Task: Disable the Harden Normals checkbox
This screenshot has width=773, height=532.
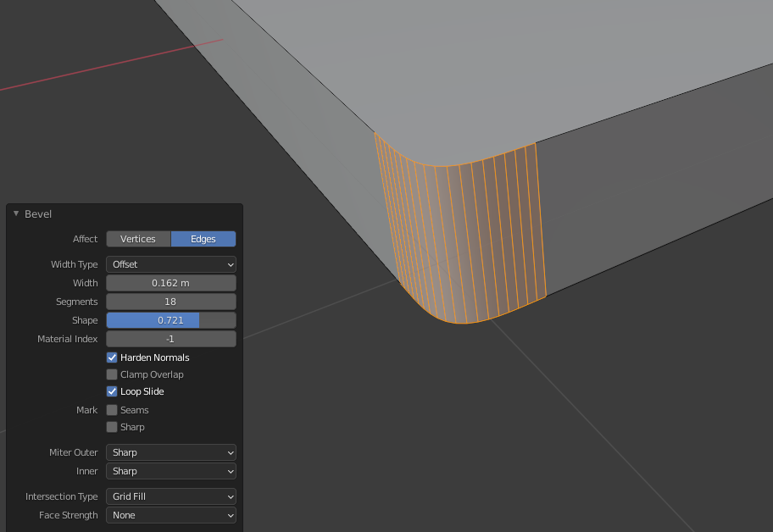Action: tap(112, 357)
